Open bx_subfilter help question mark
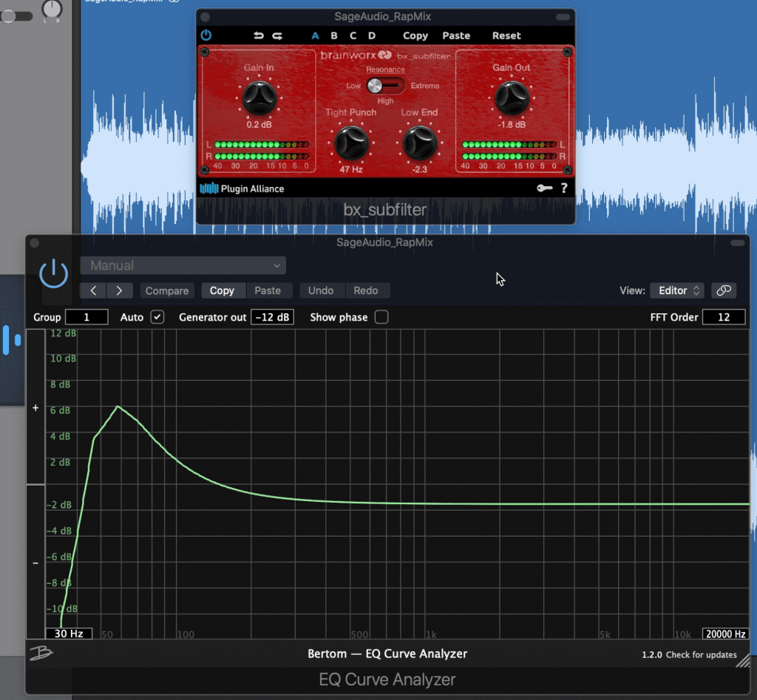Image resolution: width=757 pixels, height=700 pixels. point(564,188)
